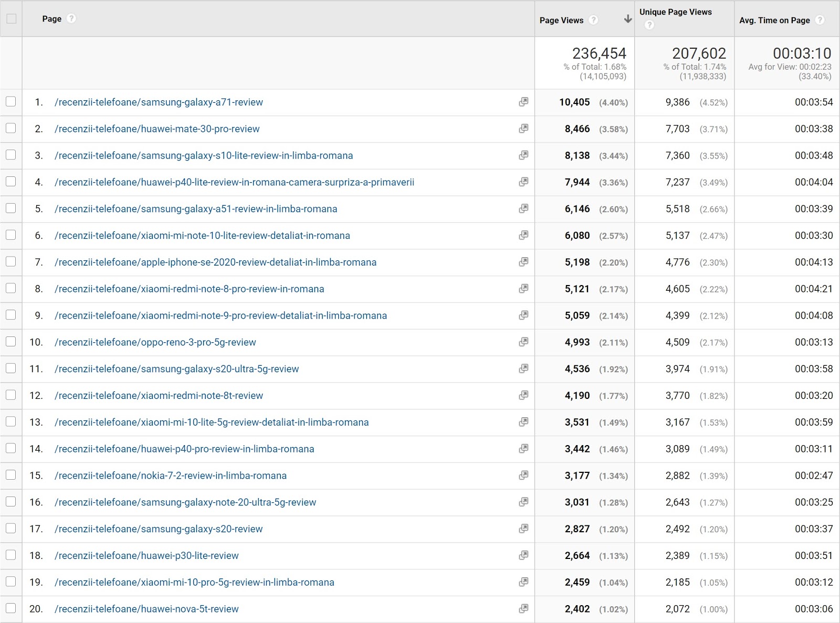840x623 pixels.
Task: Open xiaomi-redmi-note-8-pro-review-in-romana link
Action: pos(190,289)
